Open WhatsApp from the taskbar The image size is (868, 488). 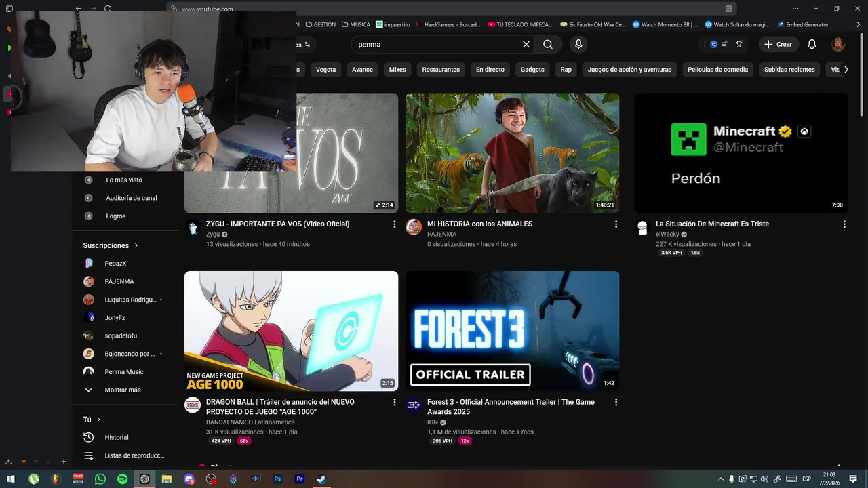(x=100, y=479)
